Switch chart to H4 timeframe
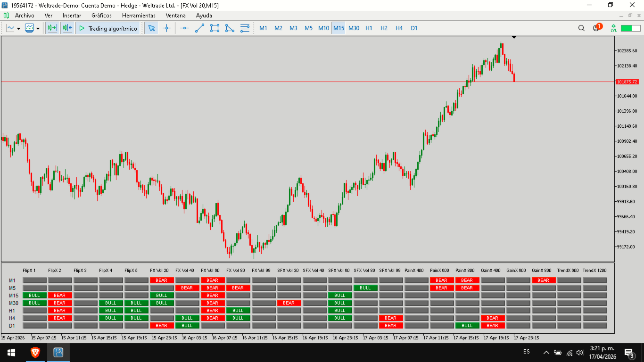644x362 pixels. click(399, 28)
